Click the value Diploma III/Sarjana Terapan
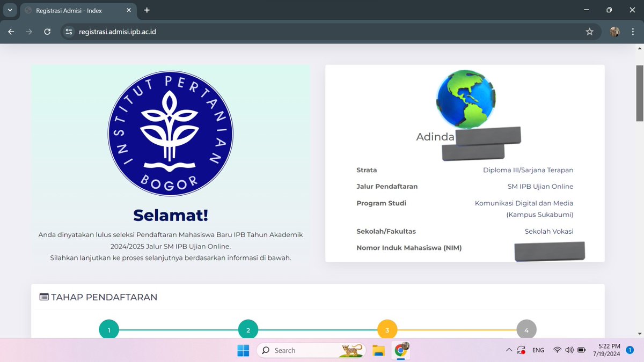Image resolution: width=644 pixels, height=362 pixels. (528, 170)
